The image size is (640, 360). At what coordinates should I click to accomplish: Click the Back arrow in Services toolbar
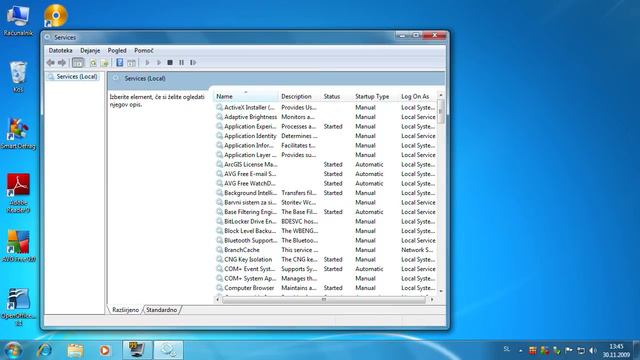click(x=51, y=62)
